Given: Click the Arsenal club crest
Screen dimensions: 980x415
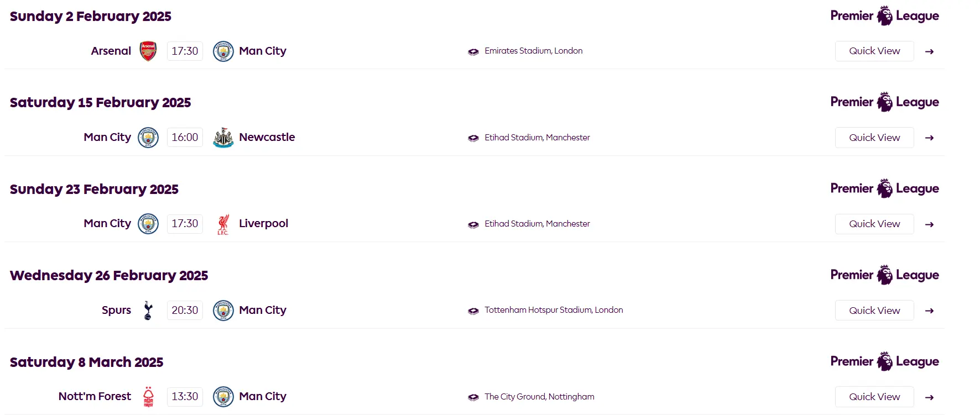Looking at the screenshot, I should point(148,51).
